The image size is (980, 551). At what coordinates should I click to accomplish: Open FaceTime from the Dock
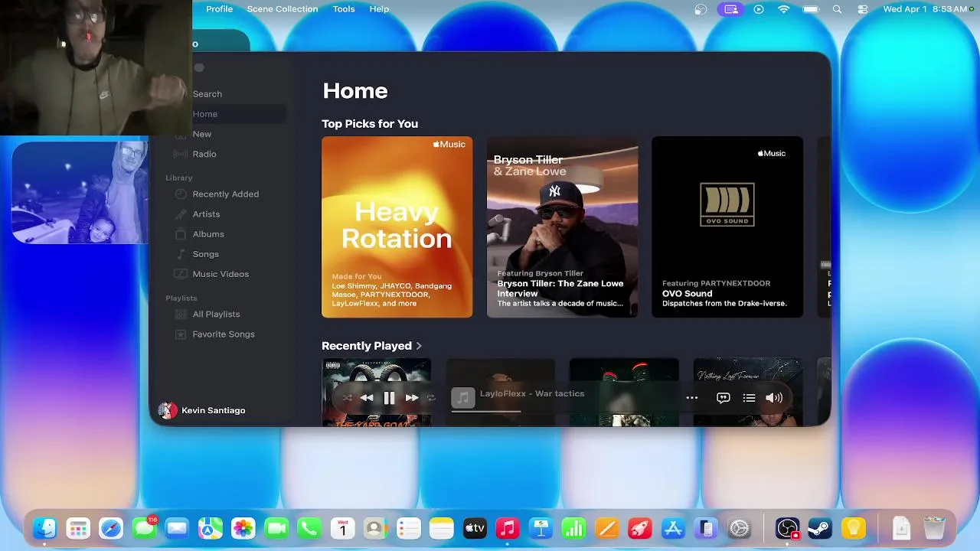[x=276, y=528]
